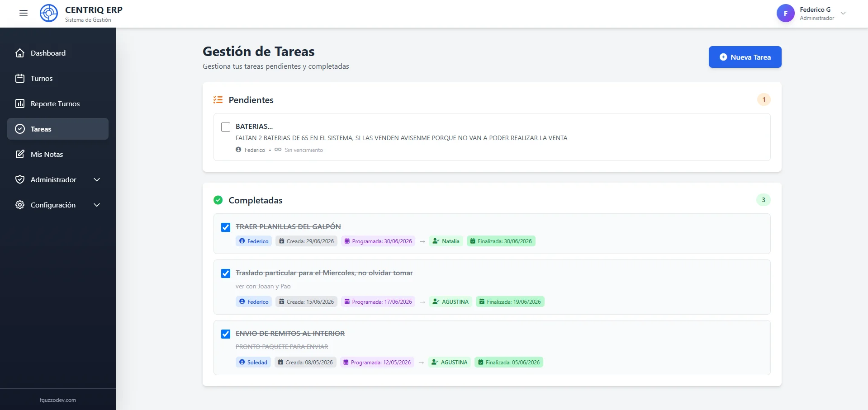Create a new task with Nueva Tarea
The image size is (868, 410).
tap(745, 57)
